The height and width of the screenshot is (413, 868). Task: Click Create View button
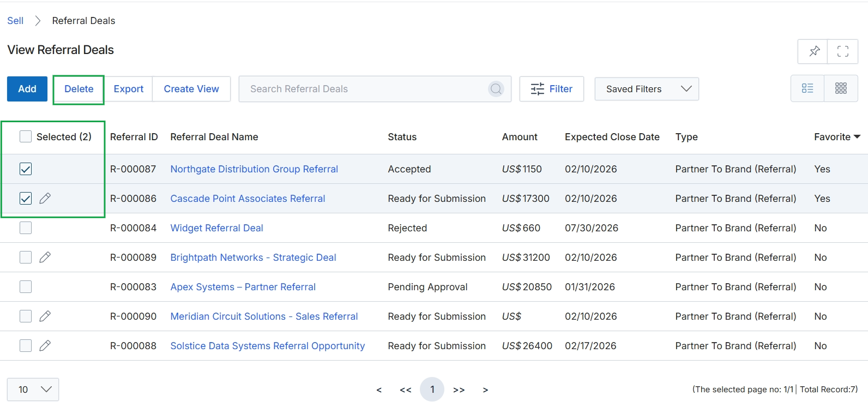[191, 89]
